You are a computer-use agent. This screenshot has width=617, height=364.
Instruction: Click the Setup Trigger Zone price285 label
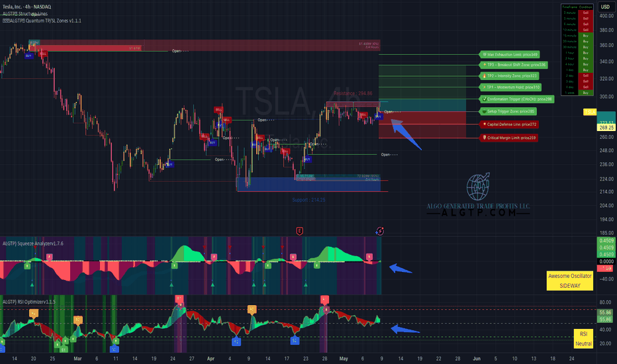[x=508, y=111]
